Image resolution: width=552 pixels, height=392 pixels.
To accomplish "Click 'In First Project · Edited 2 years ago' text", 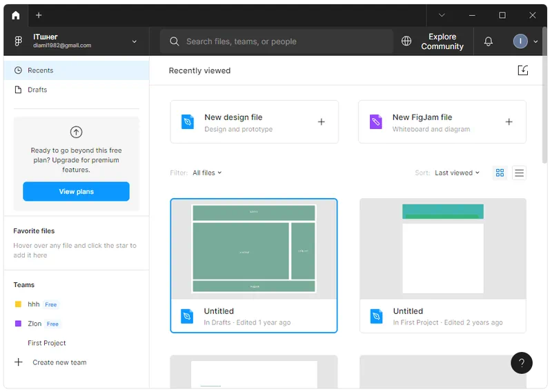I will [448, 322].
